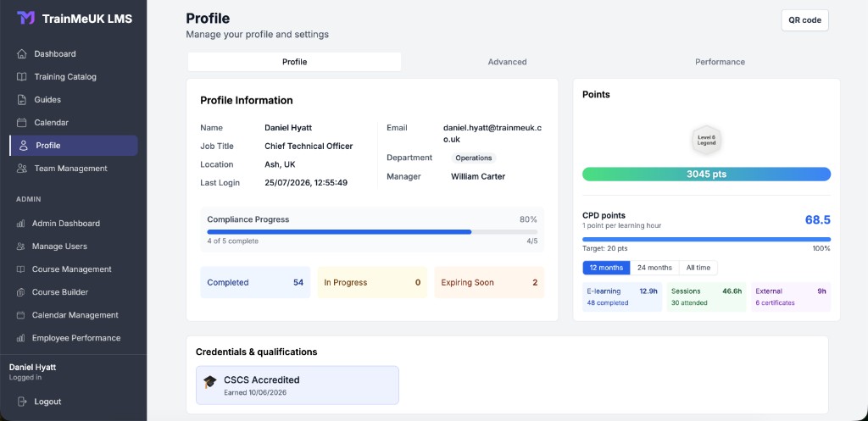This screenshot has height=421, width=868.
Task: Select the 12 months period
Action: pos(606,268)
